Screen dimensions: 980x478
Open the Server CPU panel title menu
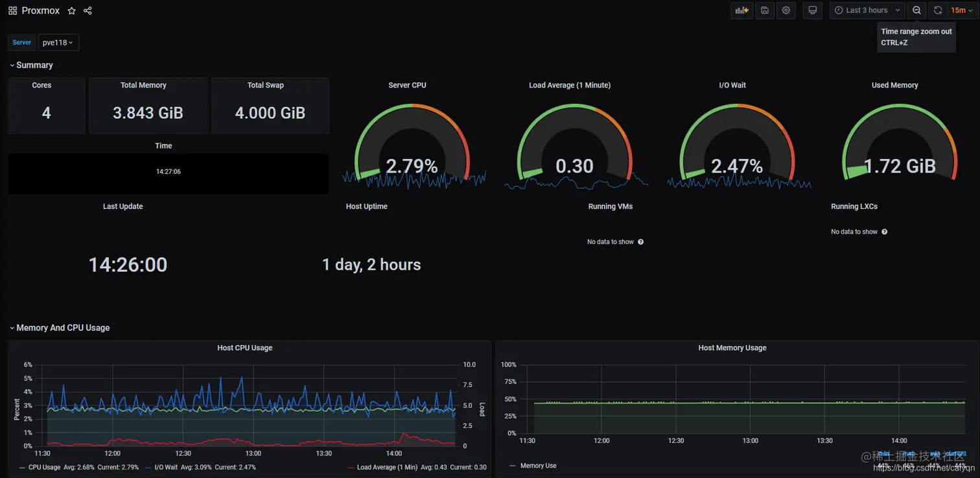(407, 85)
